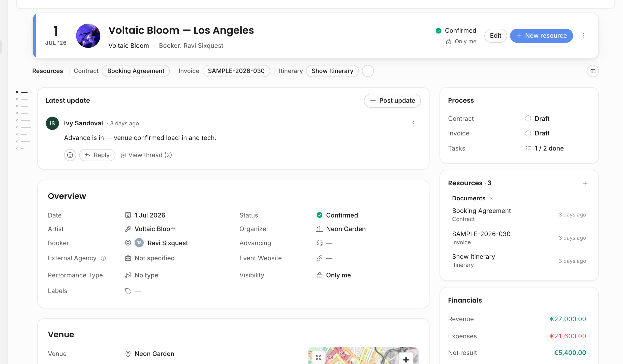Click the Neon Garden venue name

coord(154,354)
